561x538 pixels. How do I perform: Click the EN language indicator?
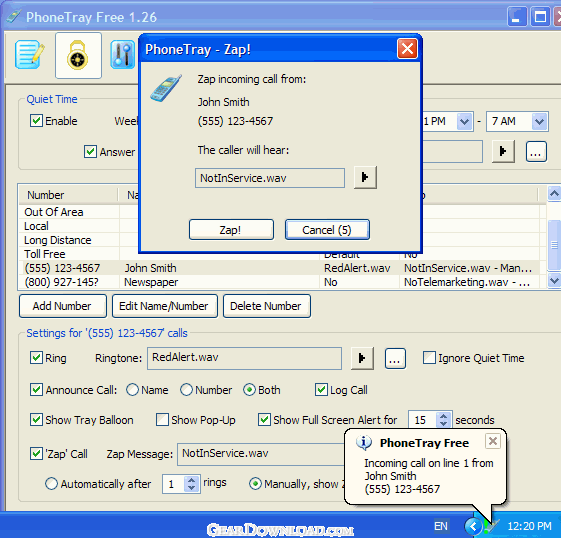coord(440,526)
